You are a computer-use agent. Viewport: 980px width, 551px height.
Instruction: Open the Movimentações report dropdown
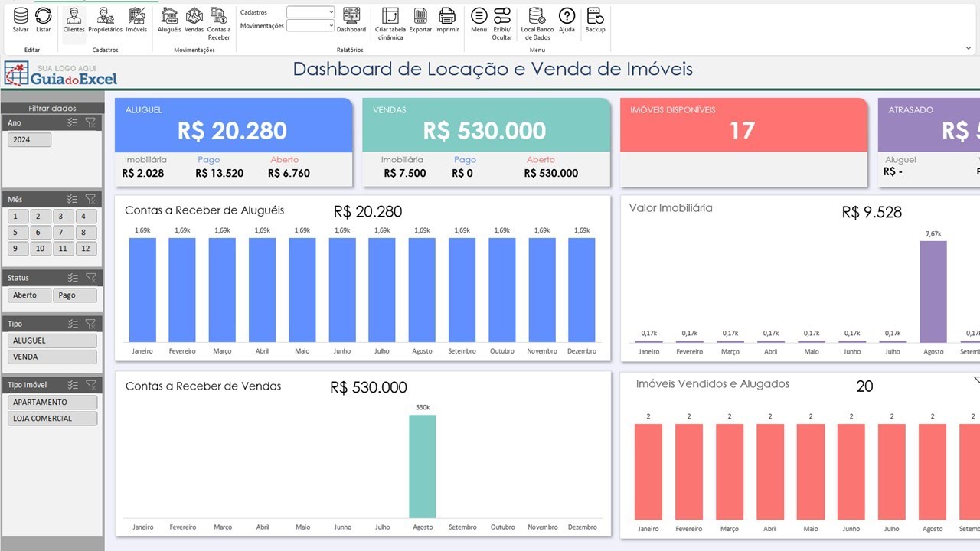tap(311, 25)
